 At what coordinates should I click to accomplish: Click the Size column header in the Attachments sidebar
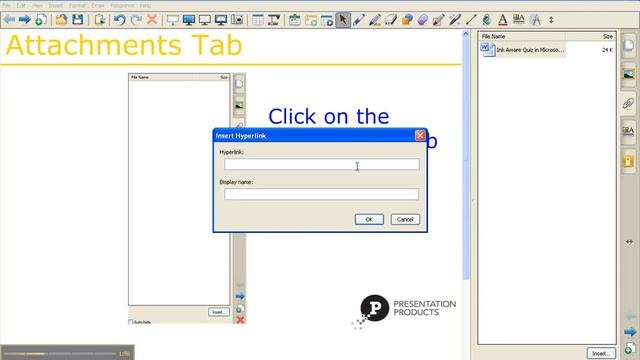608,36
